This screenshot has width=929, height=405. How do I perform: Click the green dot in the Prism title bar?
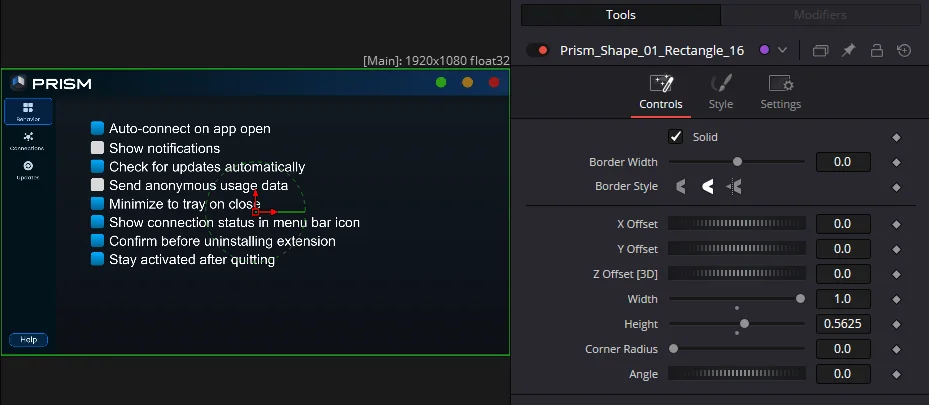pyautogui.click(x=441, y=82)
